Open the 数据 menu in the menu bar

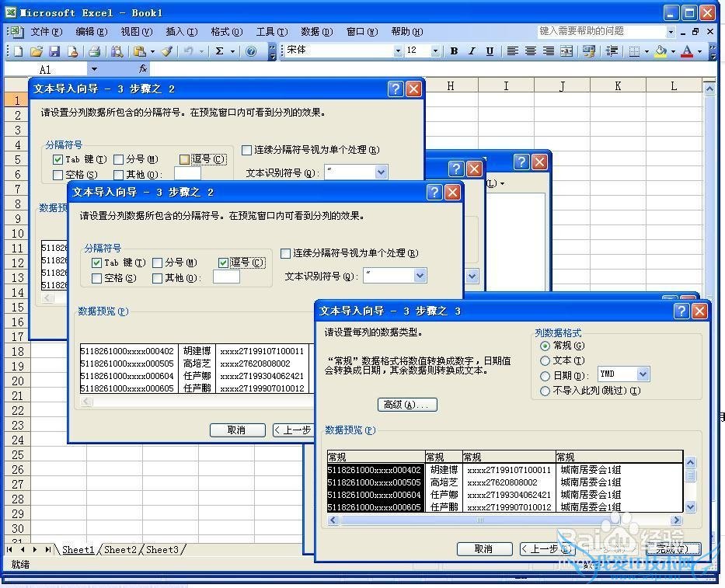coord(315,32)
